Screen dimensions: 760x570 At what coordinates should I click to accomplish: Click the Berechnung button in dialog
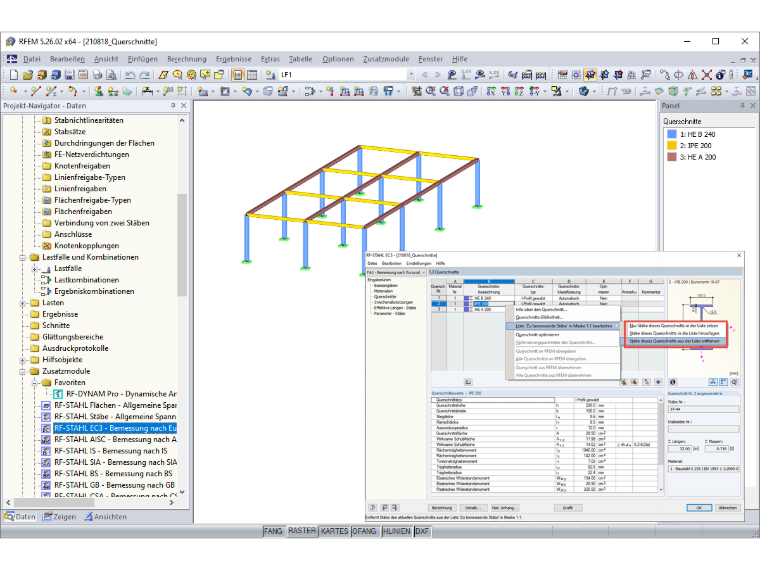point(442,507)
